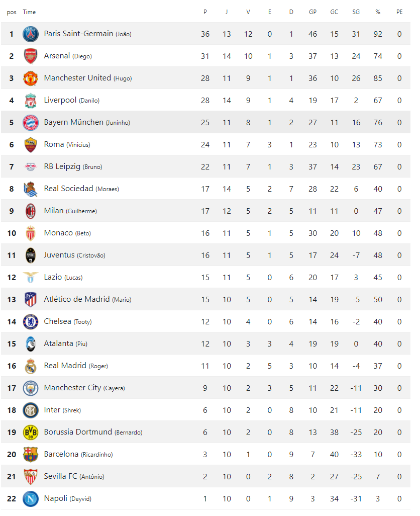Sort table by the P points header
Screen dimensions: 420x516
(205, 12)
